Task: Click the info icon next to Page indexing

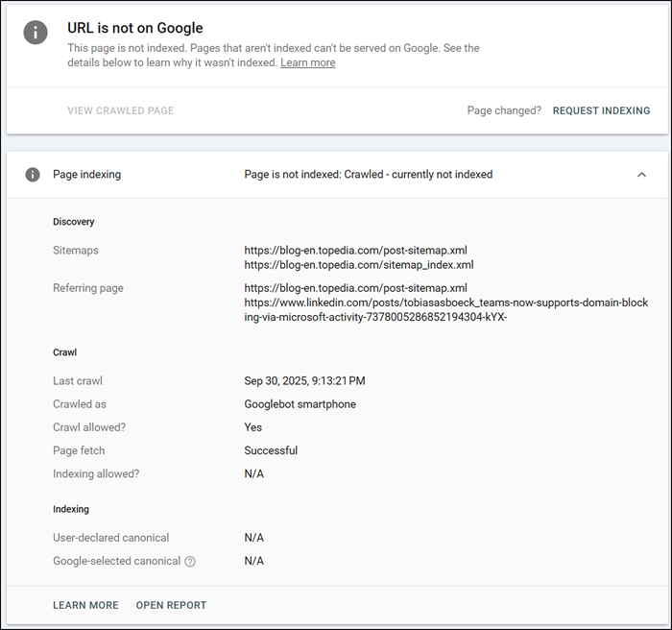Action: pyautogui.click(x=33, y=175)
